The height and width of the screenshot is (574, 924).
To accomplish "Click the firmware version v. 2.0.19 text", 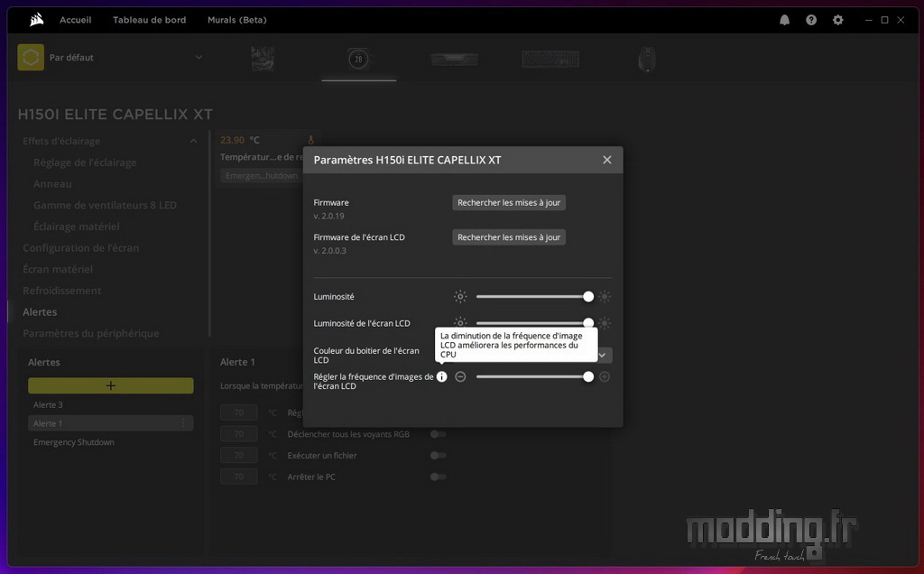I will pos(328,216).
